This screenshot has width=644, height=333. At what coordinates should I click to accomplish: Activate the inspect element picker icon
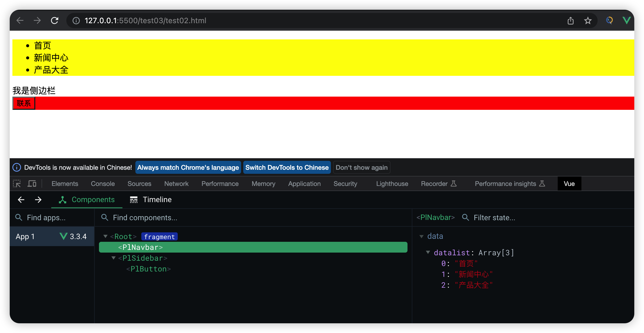17,184
